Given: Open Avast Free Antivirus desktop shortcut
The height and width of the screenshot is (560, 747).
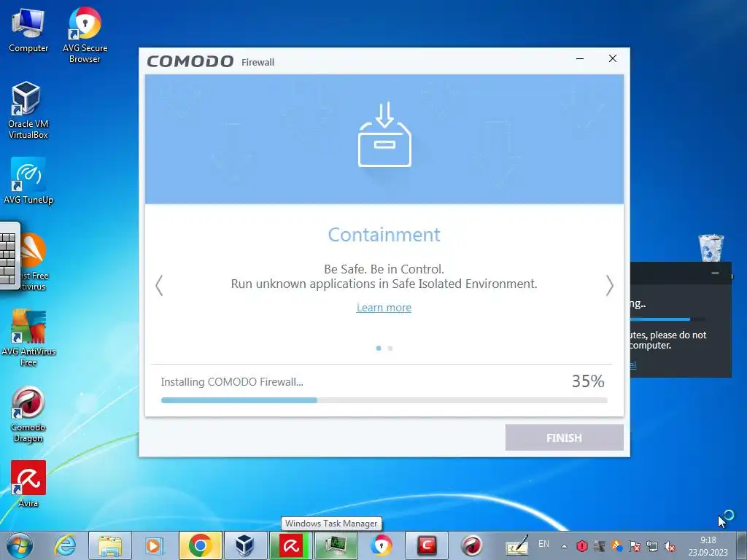Looking at the screenshot, I should click(34, 262).
